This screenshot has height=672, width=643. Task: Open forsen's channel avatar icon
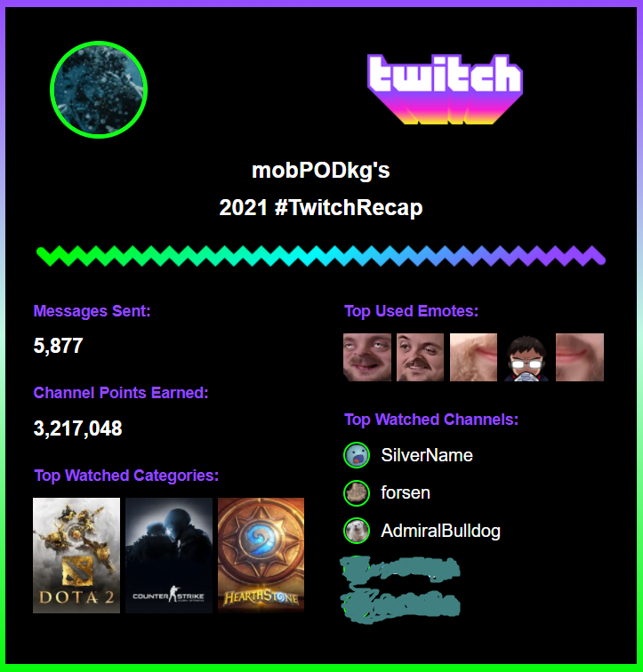[x=357, y=492]
